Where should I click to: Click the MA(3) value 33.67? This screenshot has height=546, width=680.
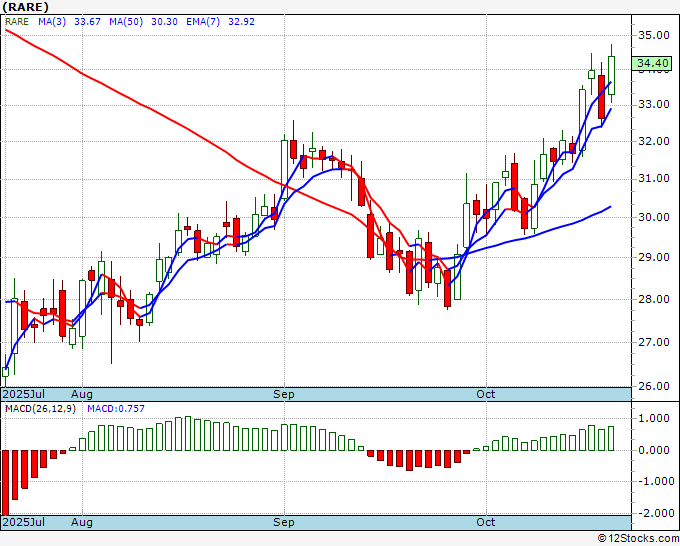(x=88, y=22)
